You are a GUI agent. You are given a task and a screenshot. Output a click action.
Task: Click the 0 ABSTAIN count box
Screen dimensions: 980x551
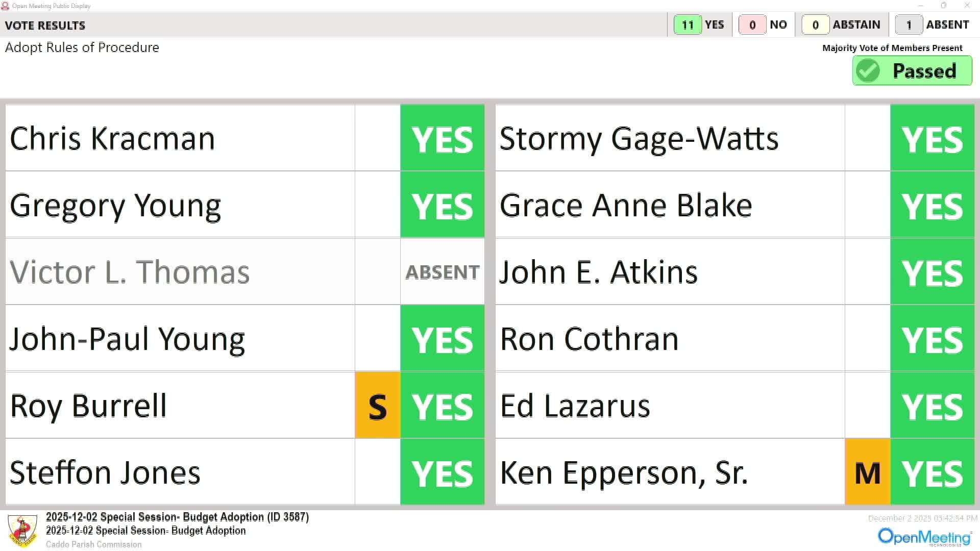coord(815,24)
